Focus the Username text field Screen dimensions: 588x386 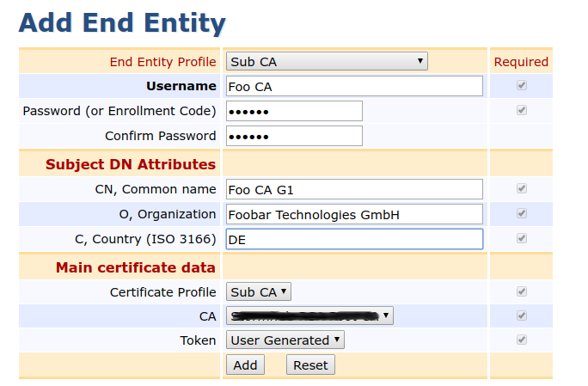pos(354,86)
